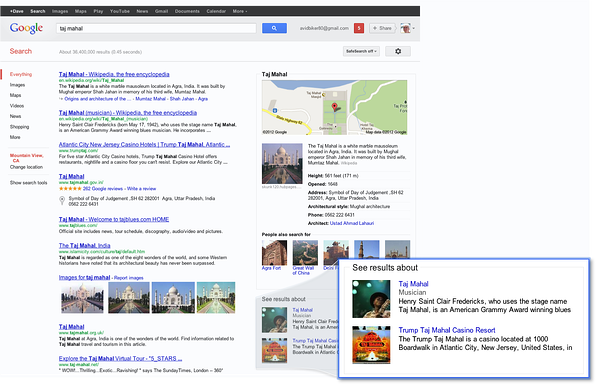The width and height of the screenshot is (598, 387).
Task: Filter by Images in the left sidebar
Action: point(18,85)
